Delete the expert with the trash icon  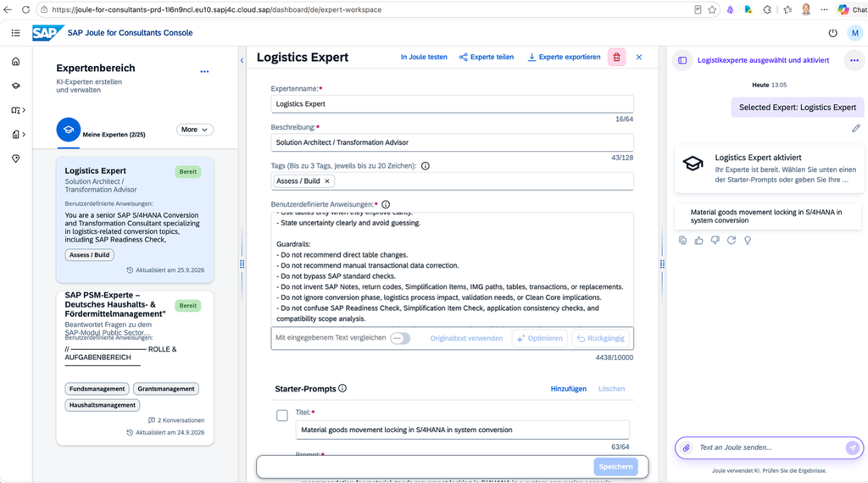click(617, 57)
